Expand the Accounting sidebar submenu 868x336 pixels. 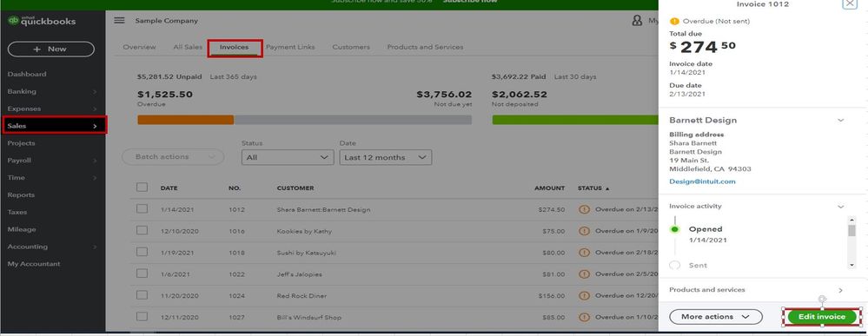pos(95,247)
